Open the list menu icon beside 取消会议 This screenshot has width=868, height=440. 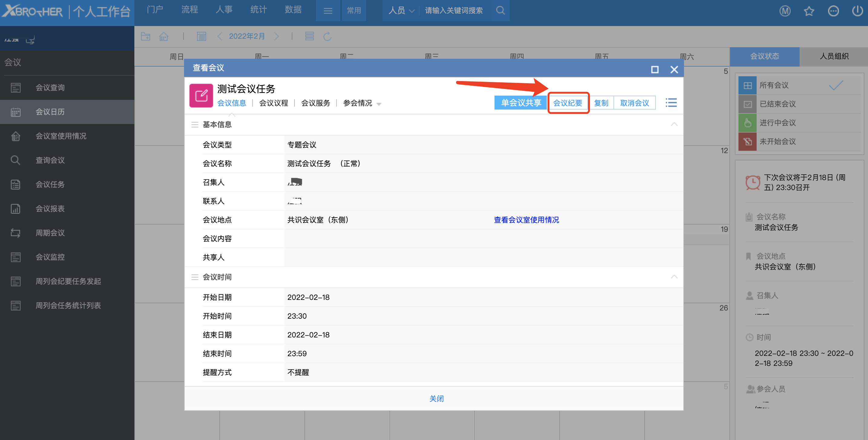[671, 102]
